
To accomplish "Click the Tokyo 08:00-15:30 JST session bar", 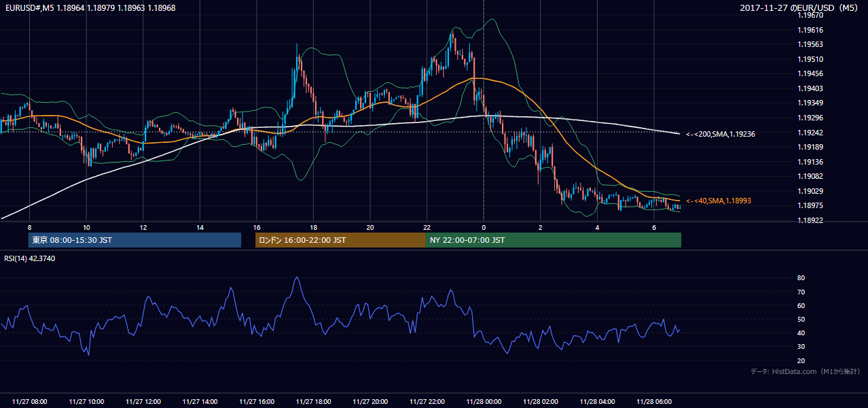I will click(x=134, y=240).
